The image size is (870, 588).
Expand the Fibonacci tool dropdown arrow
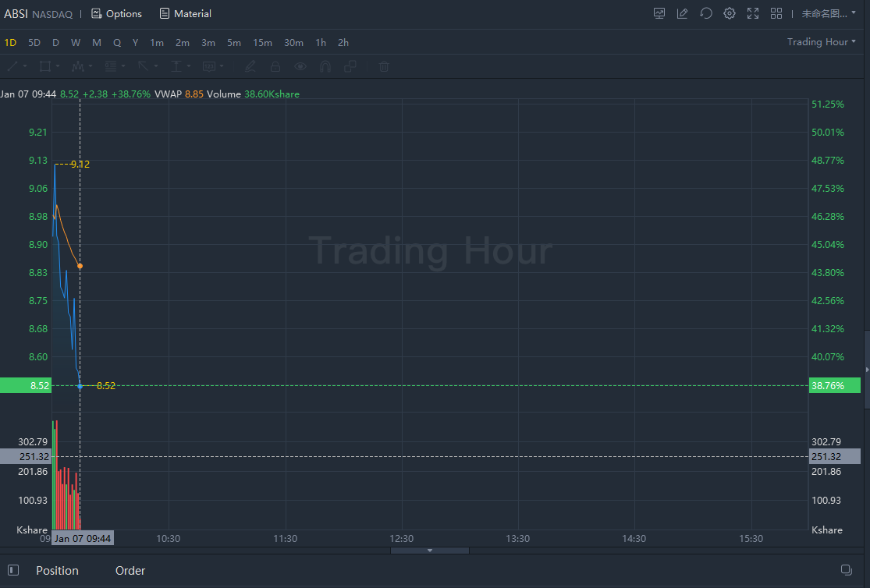123,66
